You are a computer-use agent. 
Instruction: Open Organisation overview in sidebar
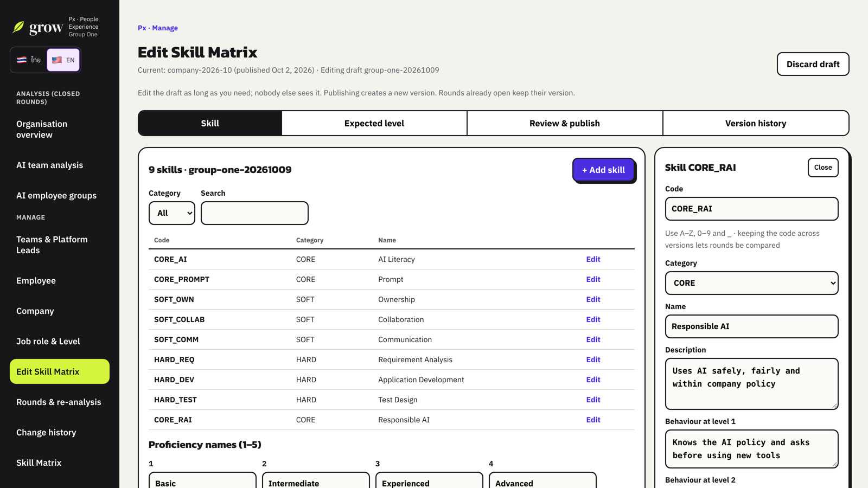[x=60, y=129]
